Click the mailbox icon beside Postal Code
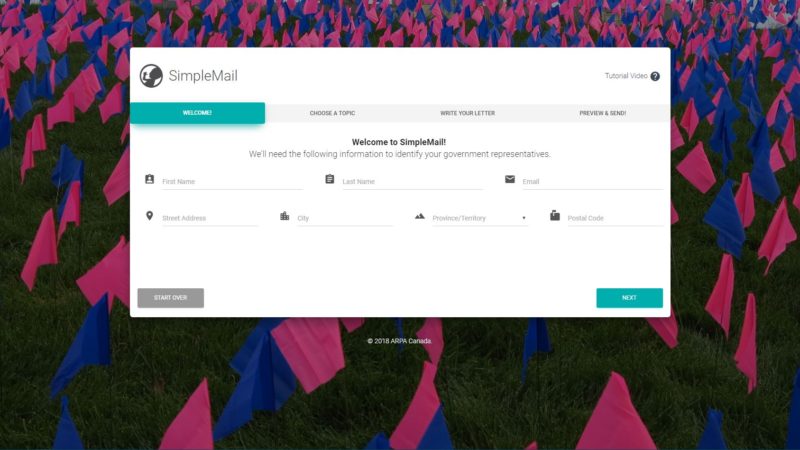 (555, 215)
